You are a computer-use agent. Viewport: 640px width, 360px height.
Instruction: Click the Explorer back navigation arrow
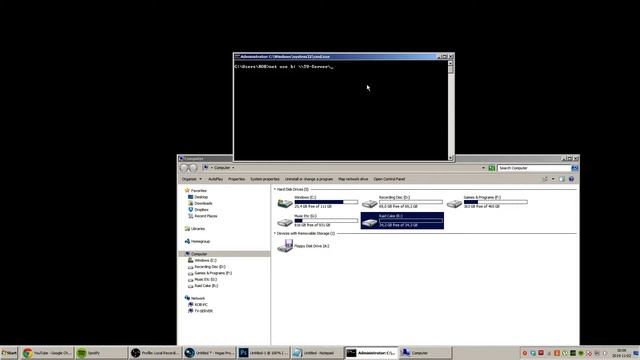point(184,168)
